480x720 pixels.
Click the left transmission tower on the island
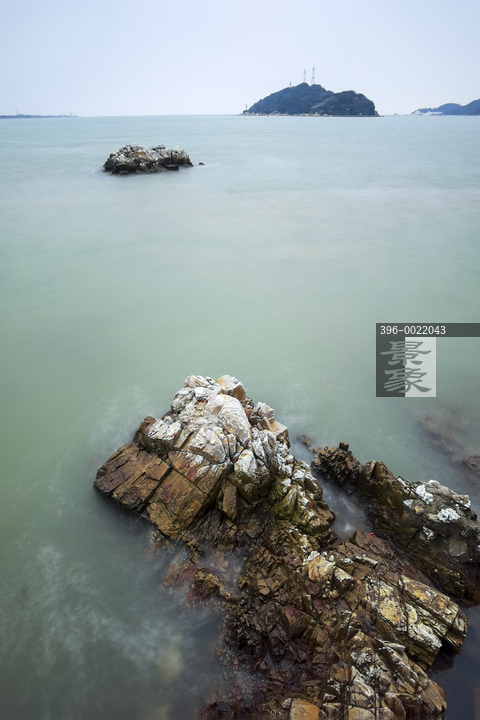coord(305,76)
